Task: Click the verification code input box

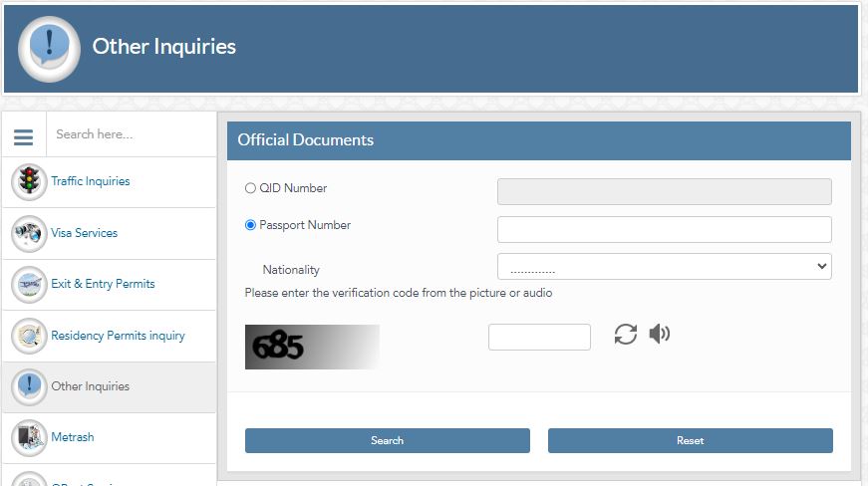Action: [x=539, y=338]
